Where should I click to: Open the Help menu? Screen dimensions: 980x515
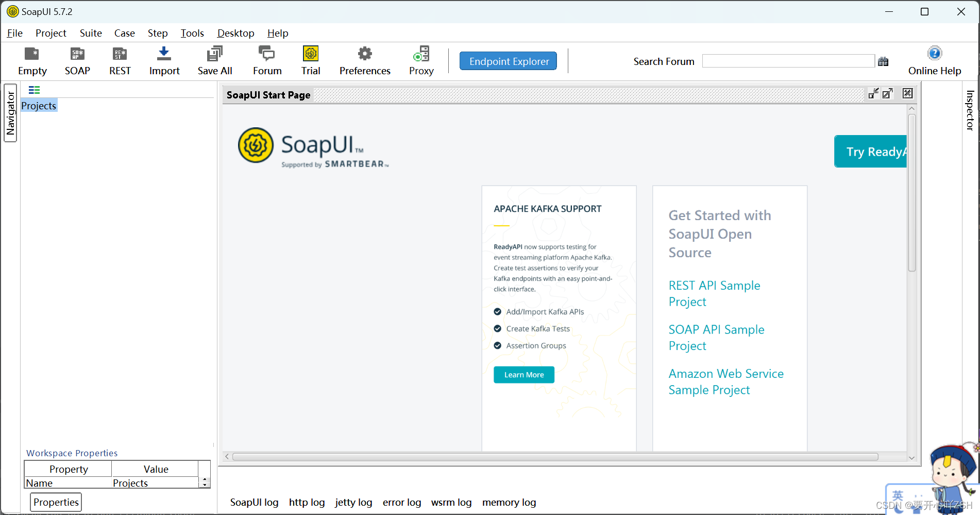click(x=278, y=33)
